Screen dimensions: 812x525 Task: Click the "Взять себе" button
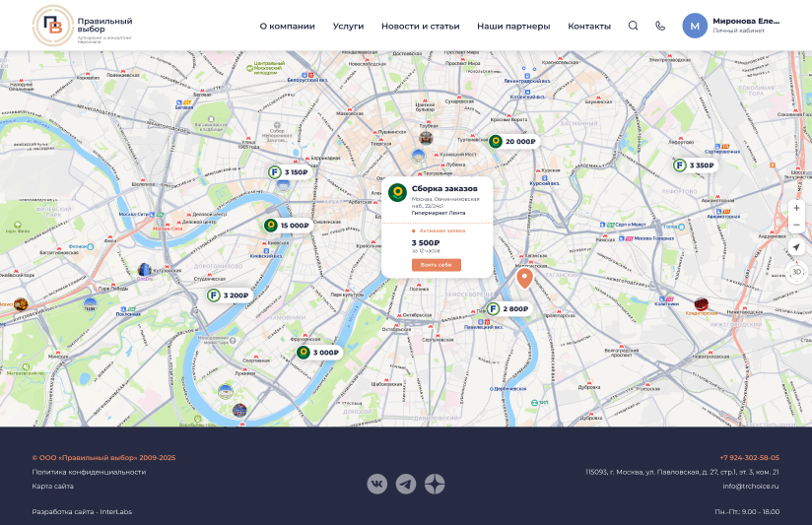[436, 265]
